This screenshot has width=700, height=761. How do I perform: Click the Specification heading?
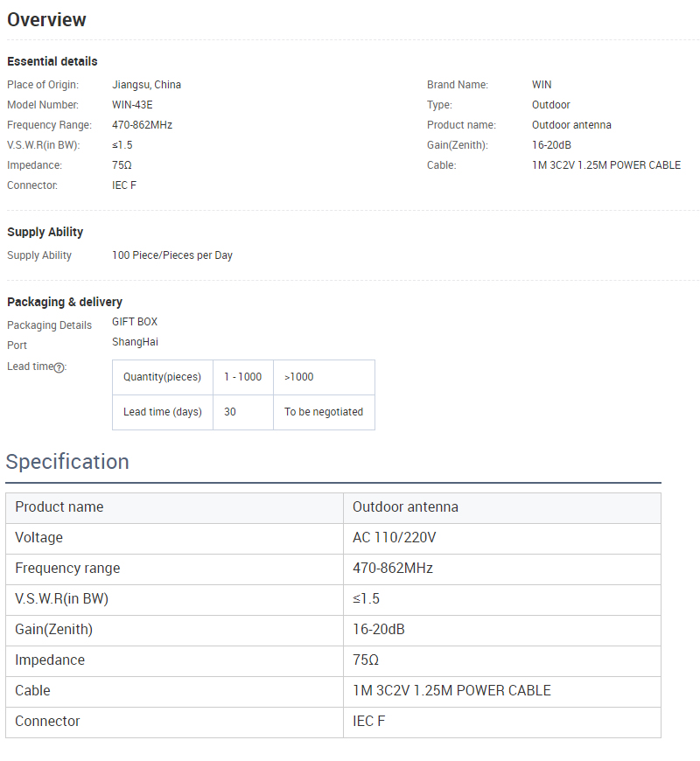(x=67, y=462)
